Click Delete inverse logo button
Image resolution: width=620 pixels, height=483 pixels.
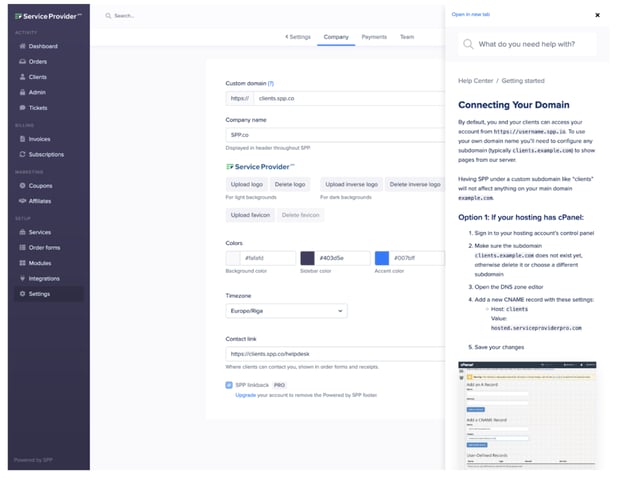pos(415,185)
